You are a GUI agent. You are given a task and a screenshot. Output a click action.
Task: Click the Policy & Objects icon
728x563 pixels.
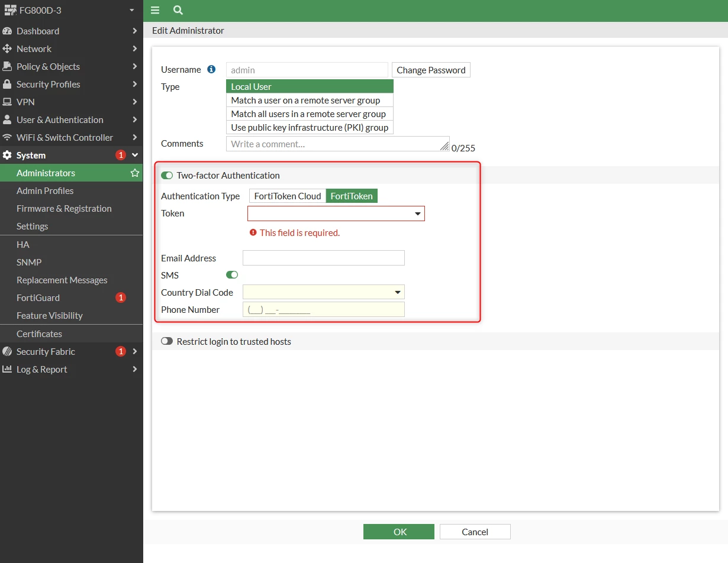[x=7, y=66]
